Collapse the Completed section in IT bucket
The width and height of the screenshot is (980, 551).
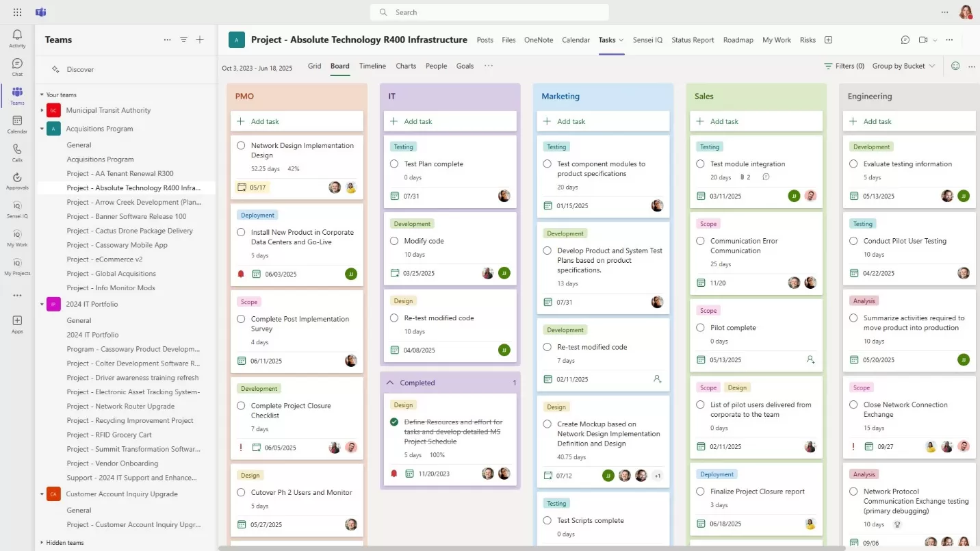click(x=390, y=383)
